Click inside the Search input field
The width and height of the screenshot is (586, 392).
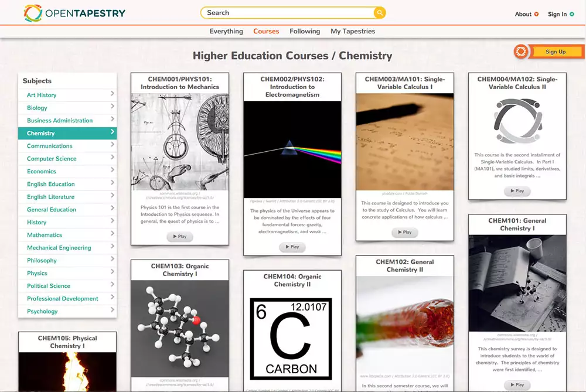point(287,13)
